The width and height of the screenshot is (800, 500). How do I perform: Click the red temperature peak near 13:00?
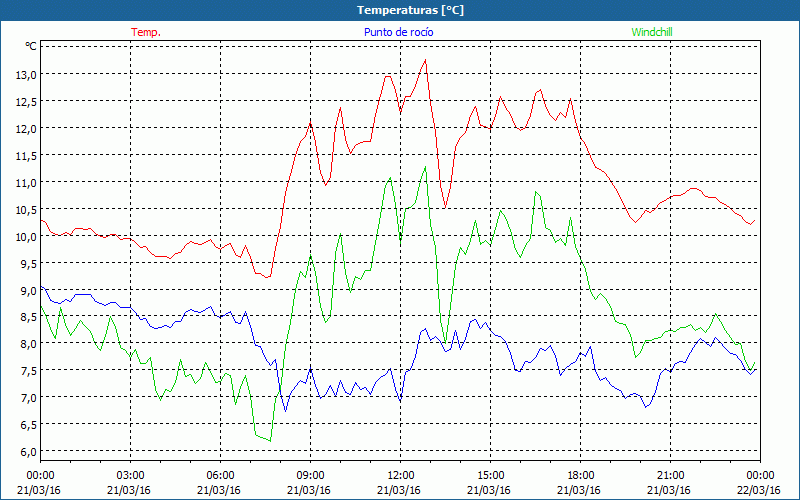[x=425, y=60]
